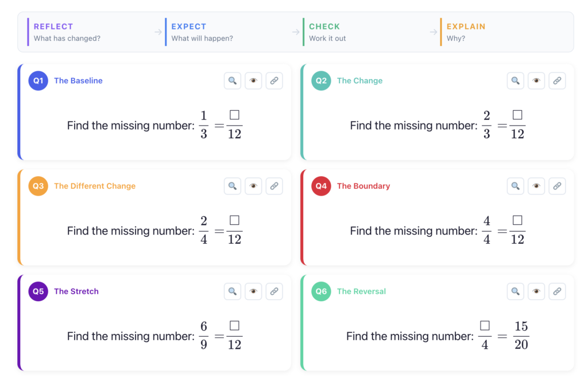588x378 pixels.
Task: Click the Q6 green number badge
Action: (321, 291)
